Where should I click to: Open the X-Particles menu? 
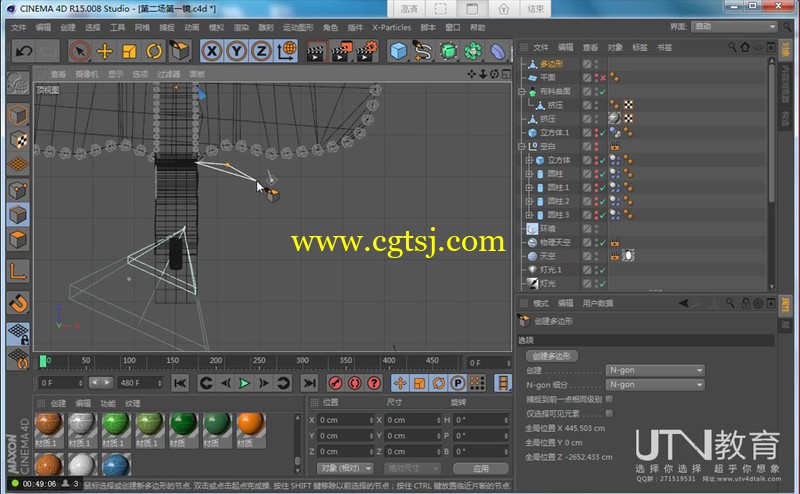[391, 28]
